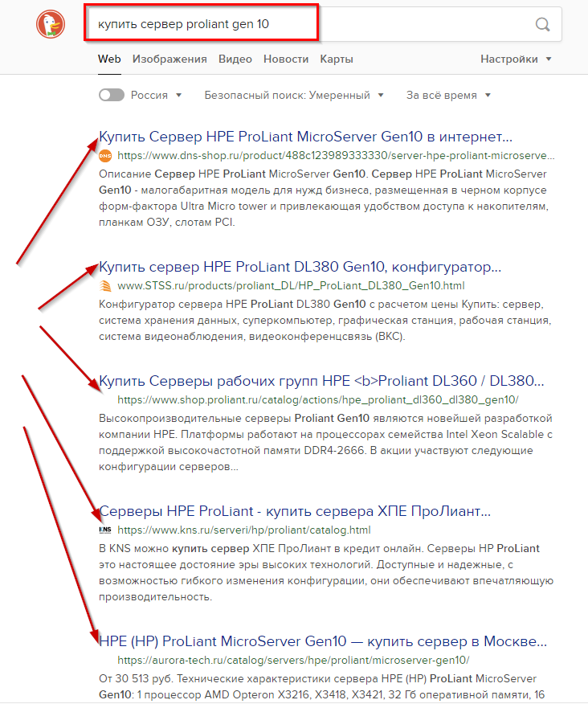This screenshot has width=588, height=704.
Task: Open the HPE ProLiant MicroServer Gen10 DNS result
Action: tap(306, 137)
